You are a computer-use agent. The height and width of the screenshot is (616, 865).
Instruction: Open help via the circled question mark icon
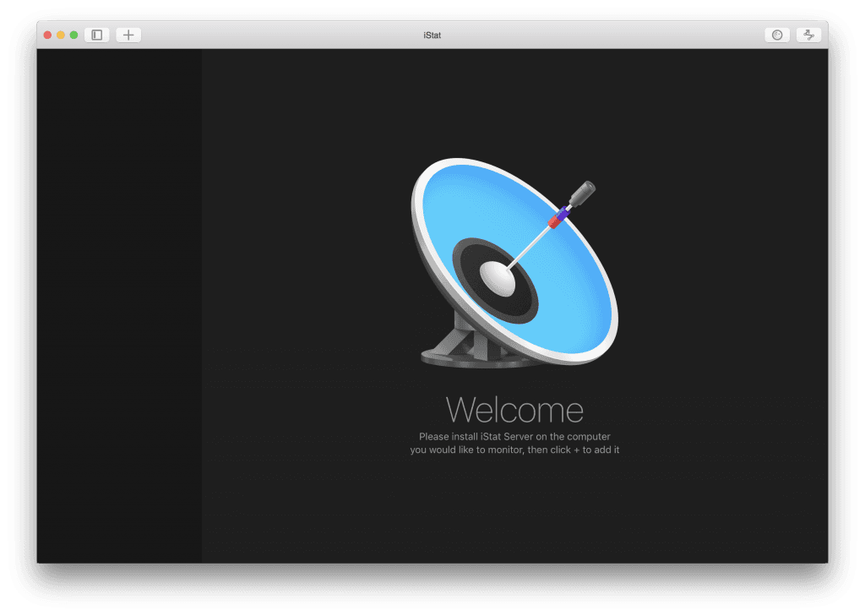point(776,35)
